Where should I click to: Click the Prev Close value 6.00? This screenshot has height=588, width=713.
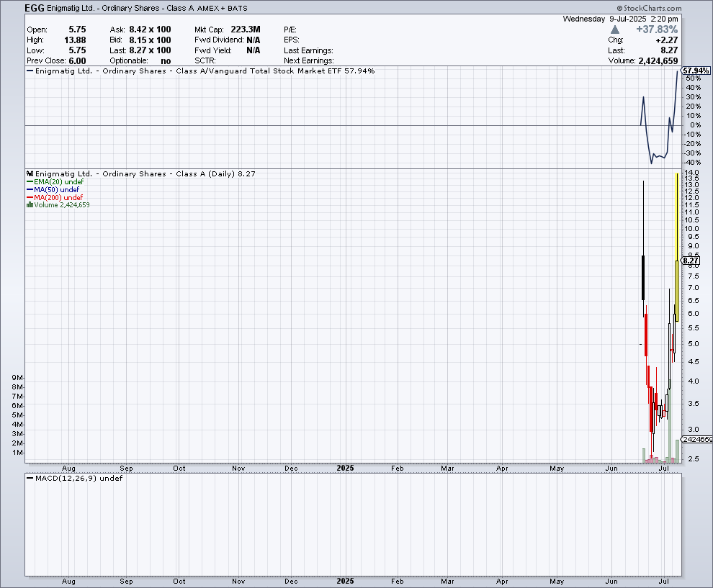click(77, 61)
